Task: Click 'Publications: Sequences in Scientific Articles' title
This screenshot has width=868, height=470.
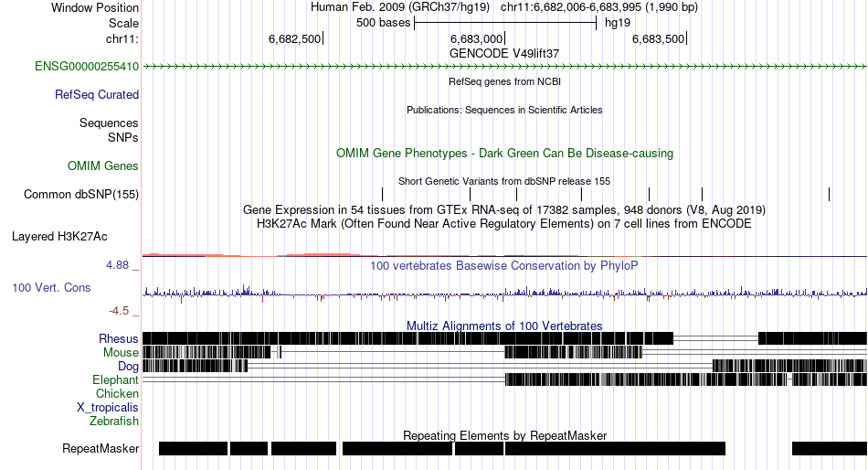Action: [x=504, y=110]
